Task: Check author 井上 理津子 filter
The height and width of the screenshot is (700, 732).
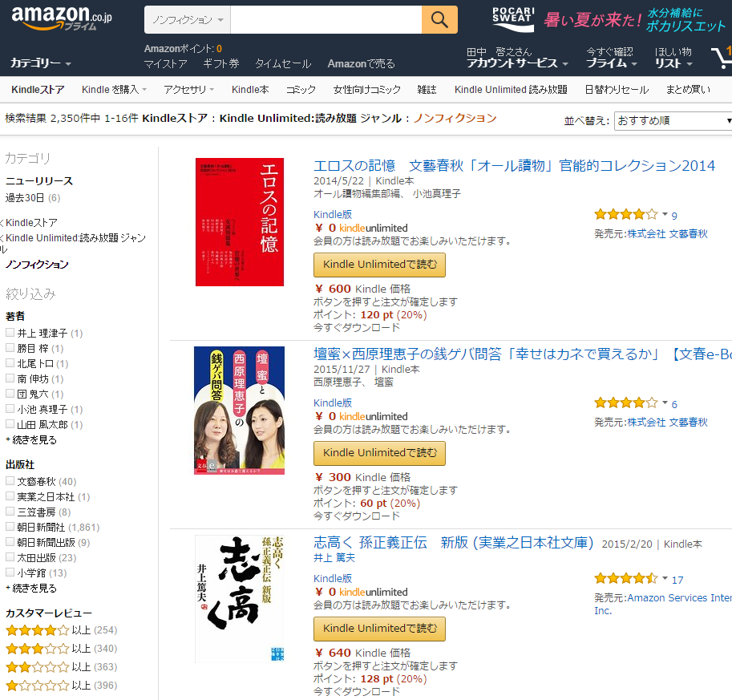Action: click(x=10, y=333)
